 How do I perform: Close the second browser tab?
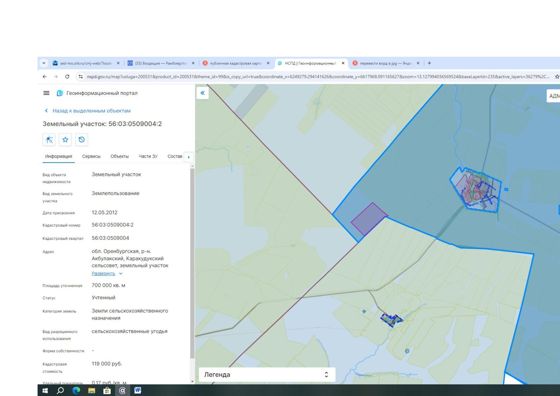point(193,63)
